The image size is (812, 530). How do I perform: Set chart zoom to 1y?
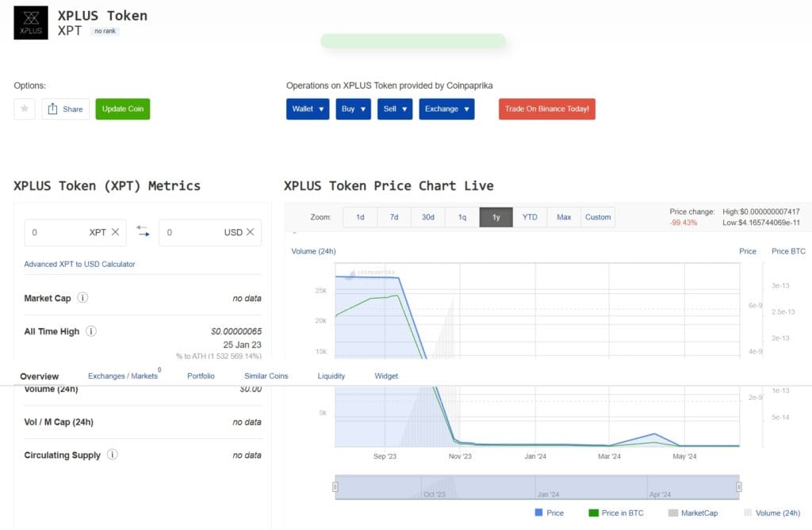496,217
